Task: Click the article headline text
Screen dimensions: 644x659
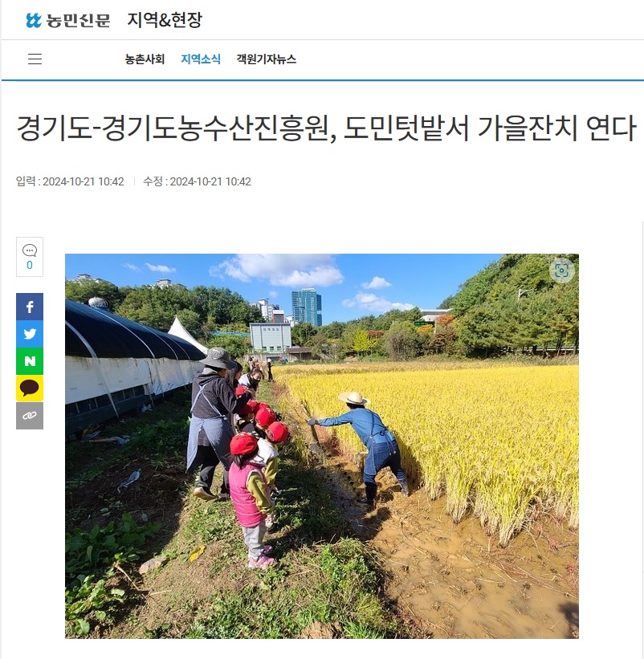Action: point(326,128)
